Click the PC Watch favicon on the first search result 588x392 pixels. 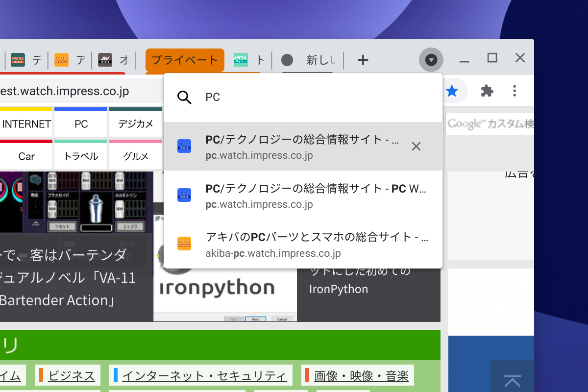[x=184, y=146]
